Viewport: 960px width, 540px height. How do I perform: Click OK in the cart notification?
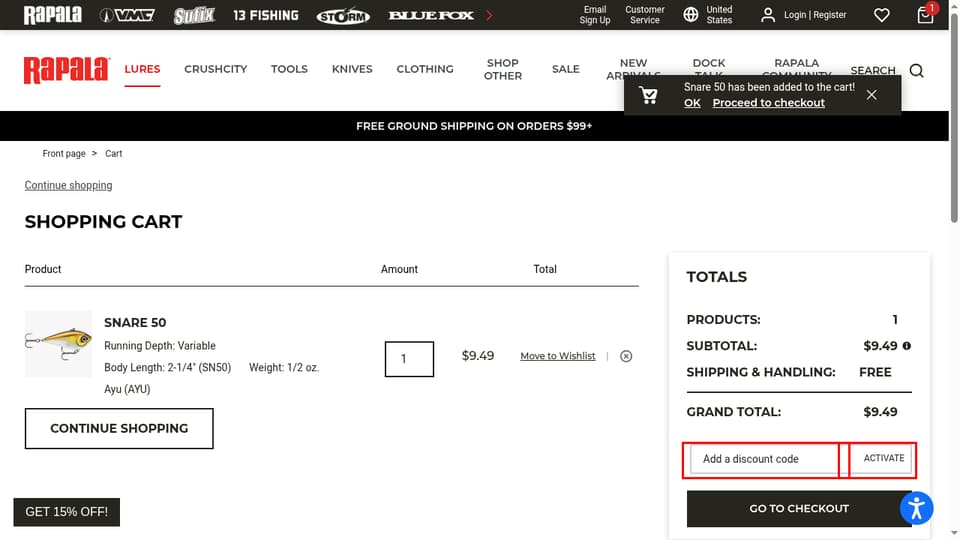[692, 103]
